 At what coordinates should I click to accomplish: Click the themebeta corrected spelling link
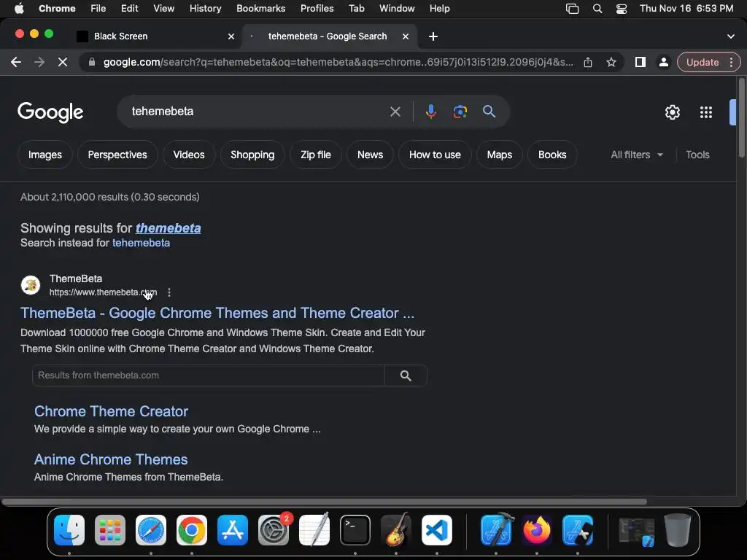tap(169, 228)
